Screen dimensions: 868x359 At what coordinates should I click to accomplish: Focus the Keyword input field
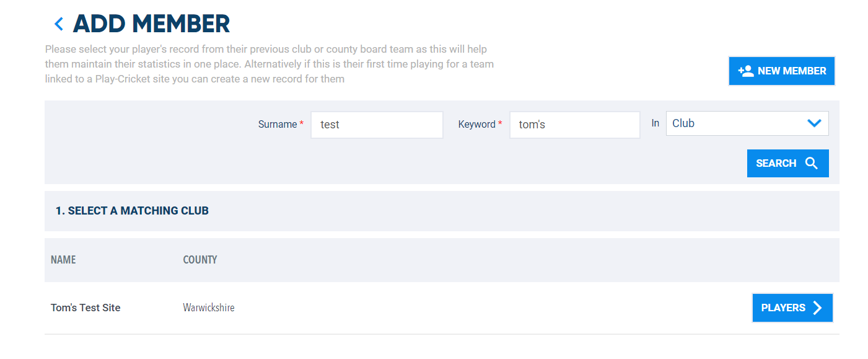[x=575, y=125]
